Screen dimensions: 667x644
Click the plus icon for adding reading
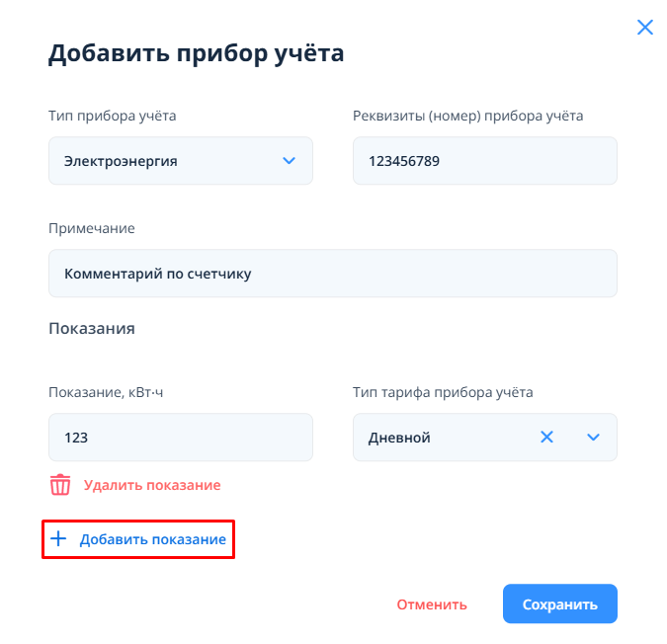(x=58, y=539)
